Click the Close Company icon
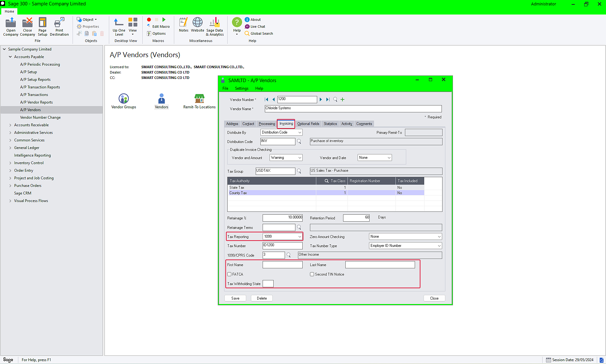The width and height of the screenshot is (606, 364). 27,27
